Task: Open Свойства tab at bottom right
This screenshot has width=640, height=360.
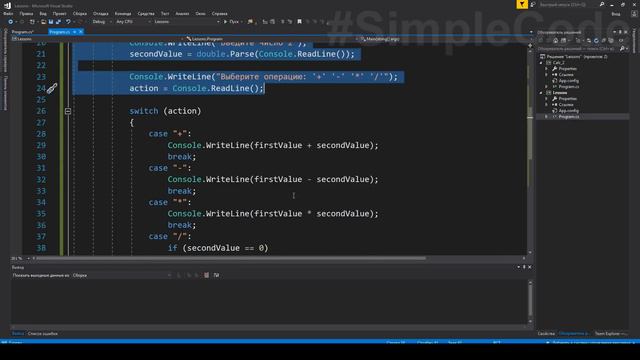Action: pyautogui.click(x=546, y=333)
